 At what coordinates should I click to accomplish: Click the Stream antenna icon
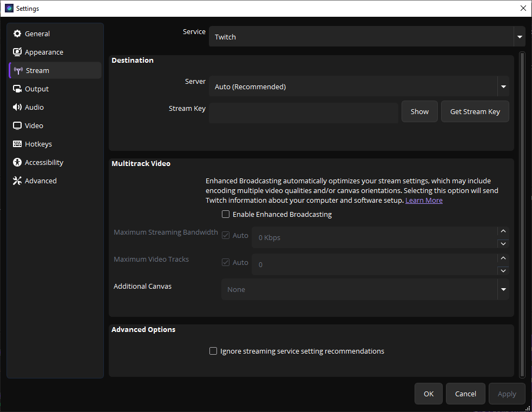click(18, 70)
